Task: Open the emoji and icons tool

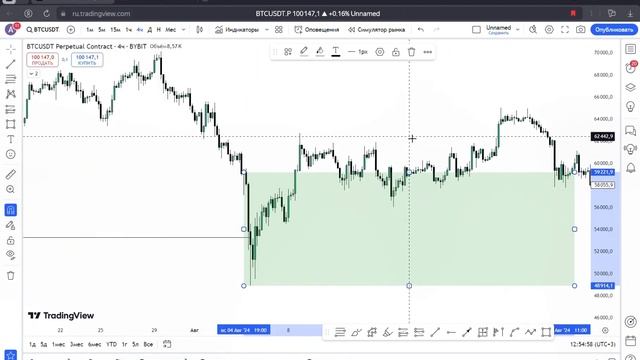Action: point(11,154)
